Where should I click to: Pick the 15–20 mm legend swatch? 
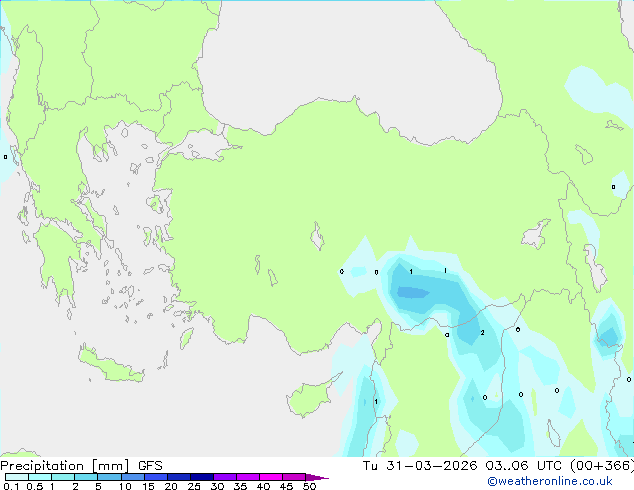point(155,477)
